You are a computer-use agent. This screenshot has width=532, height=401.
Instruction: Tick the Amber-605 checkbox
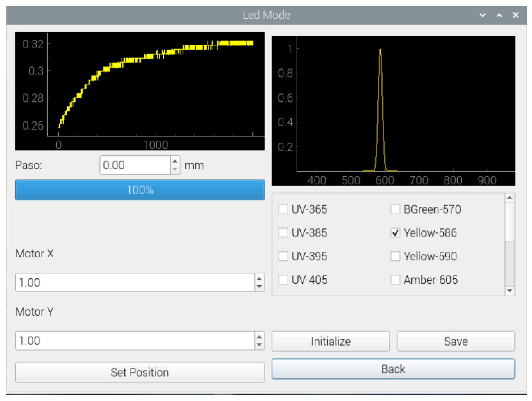[x=395, y=280]
